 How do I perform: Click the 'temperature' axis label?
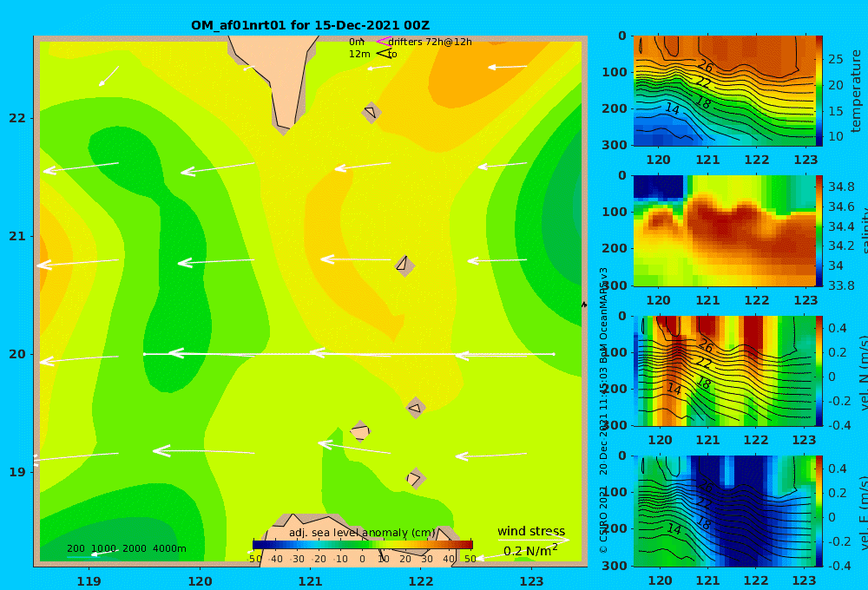pyautogui.click(x=856, y=91)
